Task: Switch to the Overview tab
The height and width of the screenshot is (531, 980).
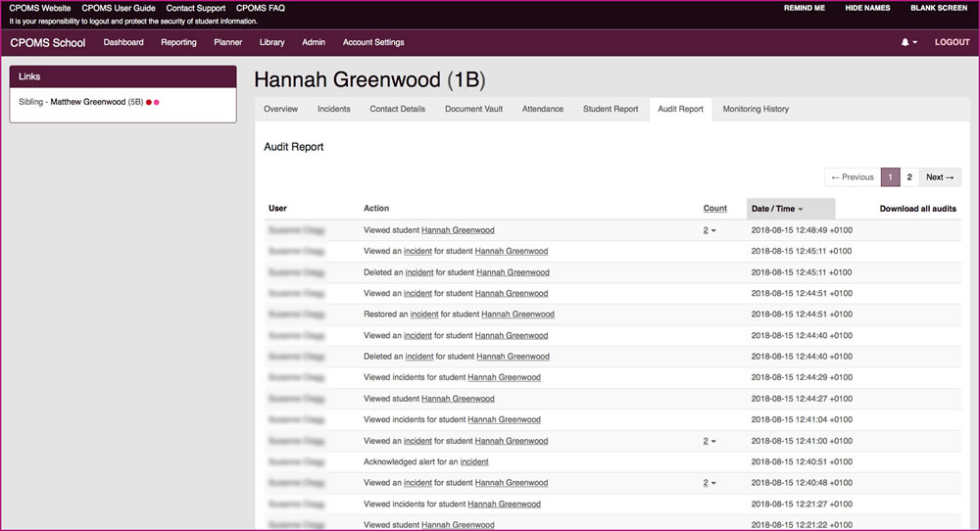Action: coord(280,109)
